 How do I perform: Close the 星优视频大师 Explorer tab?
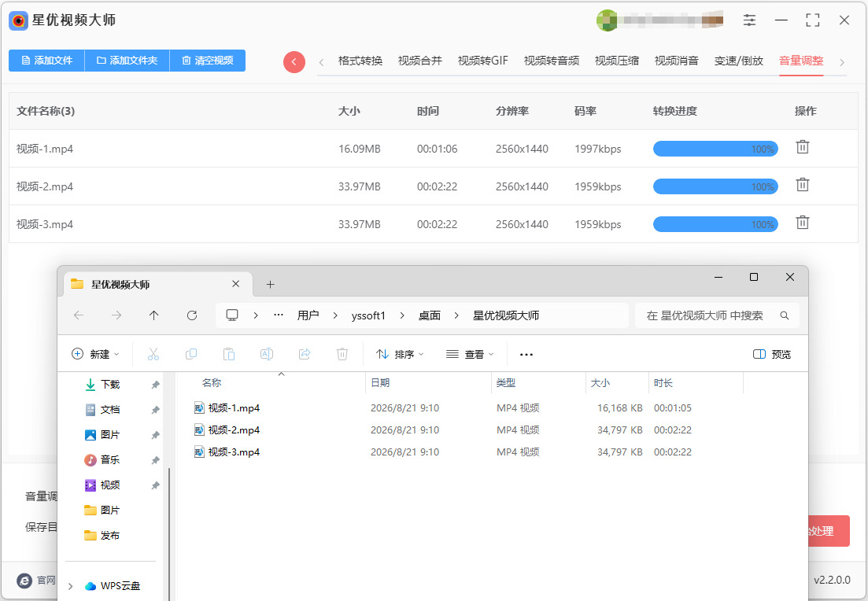click(235, 284)
